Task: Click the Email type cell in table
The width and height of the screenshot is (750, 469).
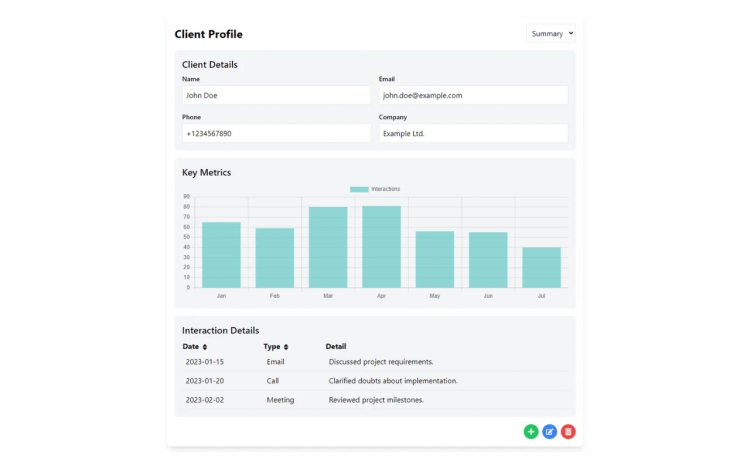Action: tap(276, 362)
